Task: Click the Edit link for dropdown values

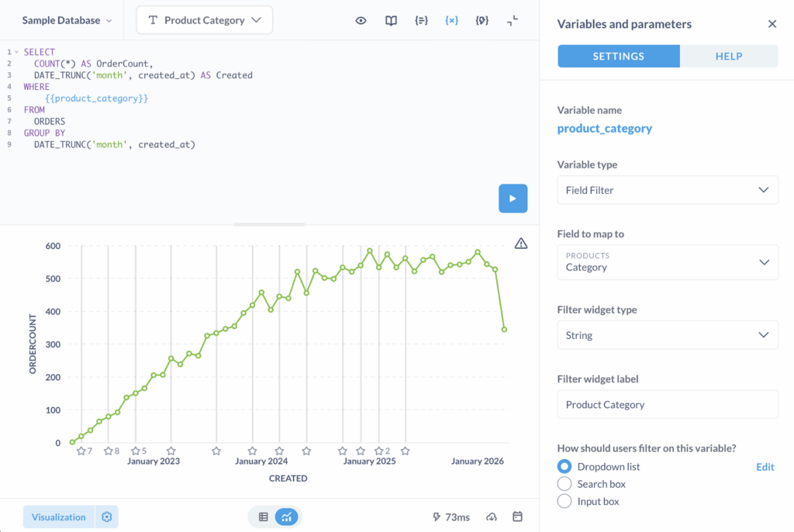Action: 765,466
